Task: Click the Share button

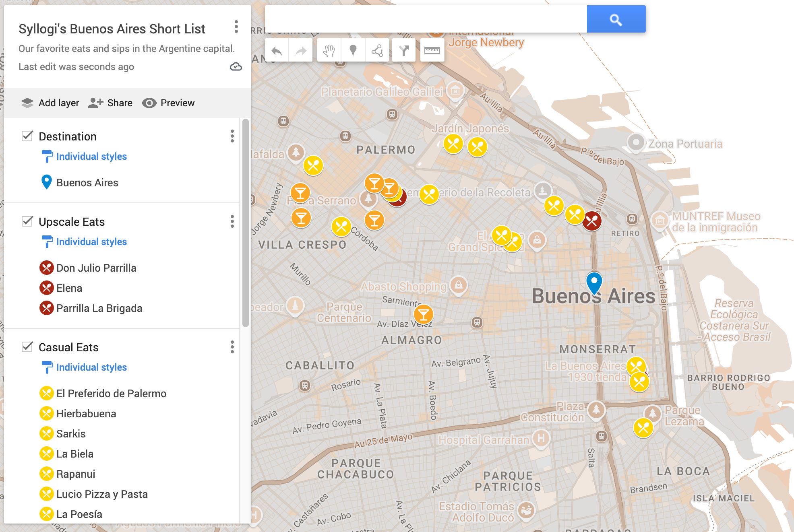Action: tap(110, 103)
